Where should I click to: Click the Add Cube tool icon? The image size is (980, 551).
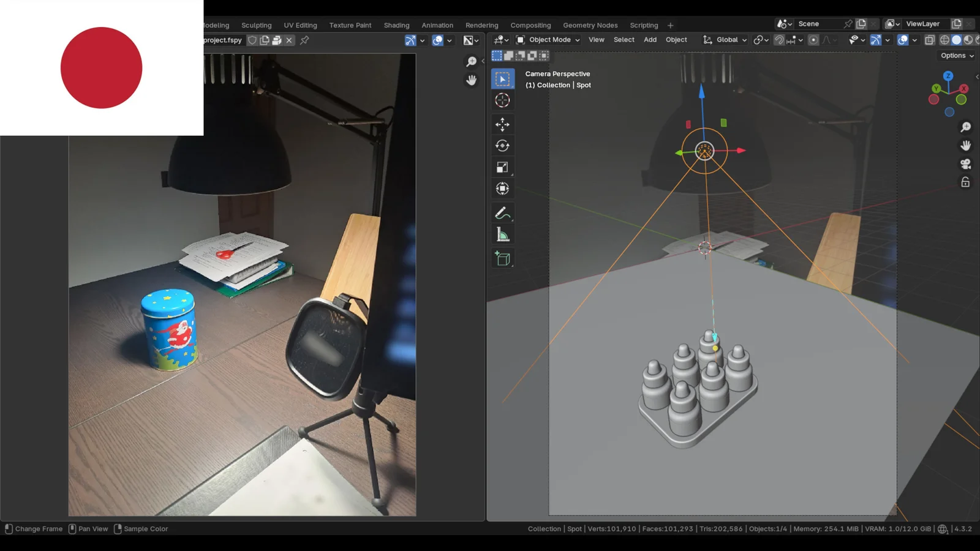click(x=502, y=259)
